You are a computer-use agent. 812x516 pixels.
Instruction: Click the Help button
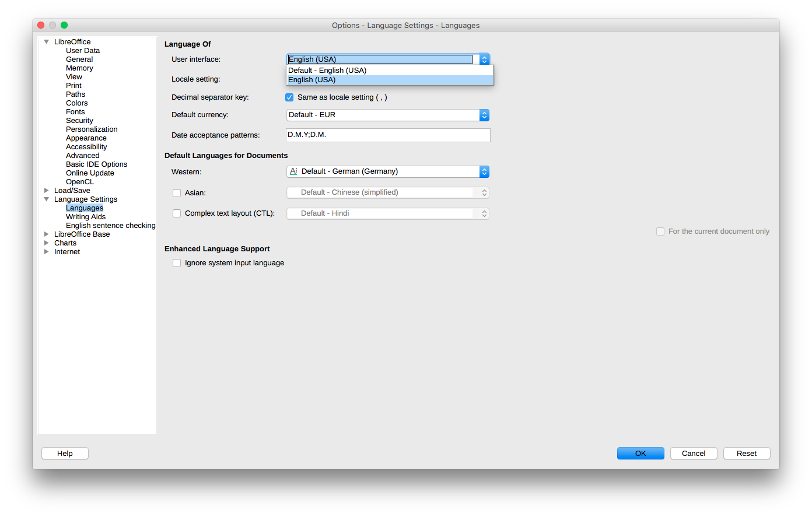coord(65,454)
